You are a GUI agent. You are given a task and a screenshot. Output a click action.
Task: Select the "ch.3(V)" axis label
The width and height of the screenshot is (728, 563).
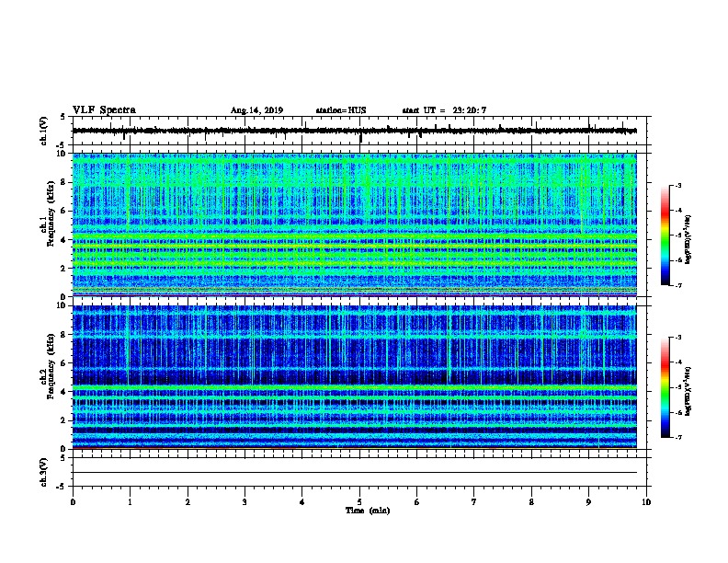pyautogui.click(x=43, y=472)
